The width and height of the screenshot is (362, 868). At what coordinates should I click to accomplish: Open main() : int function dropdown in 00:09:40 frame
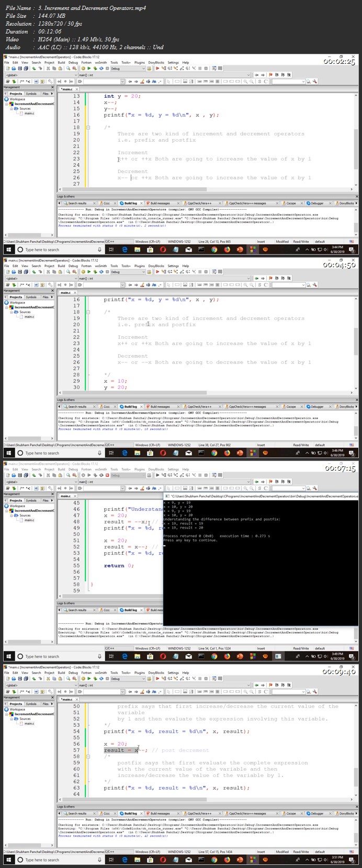(164, 685)
